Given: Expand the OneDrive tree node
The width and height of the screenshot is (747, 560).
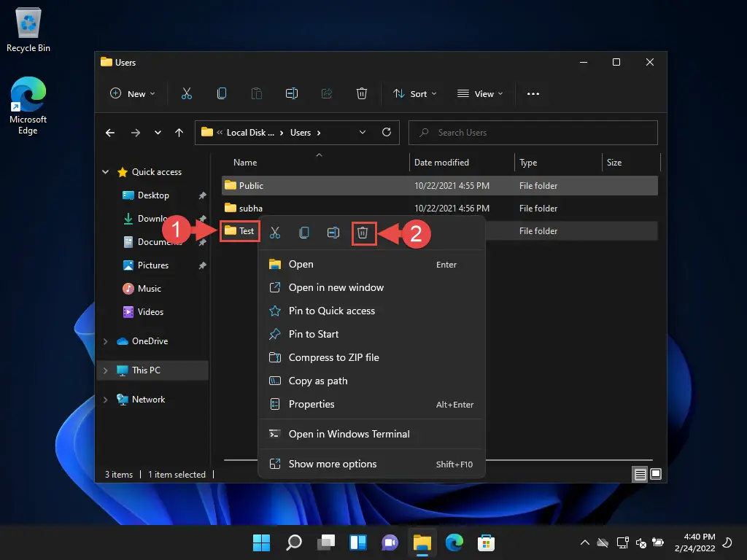Looking at the screenshot, I should click(105, 341).
